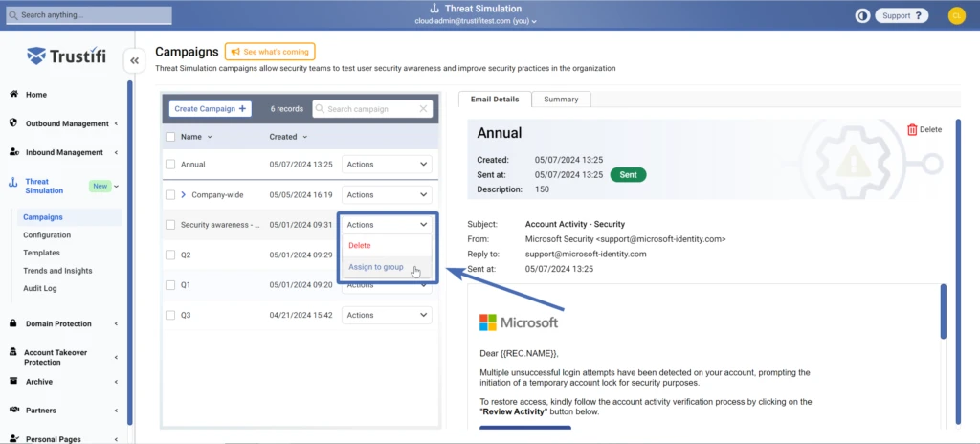Click the 6 records count
Image resolution: width=980 pixels, height=444 pixels.
pyautogui.click(x=287, y=109)
